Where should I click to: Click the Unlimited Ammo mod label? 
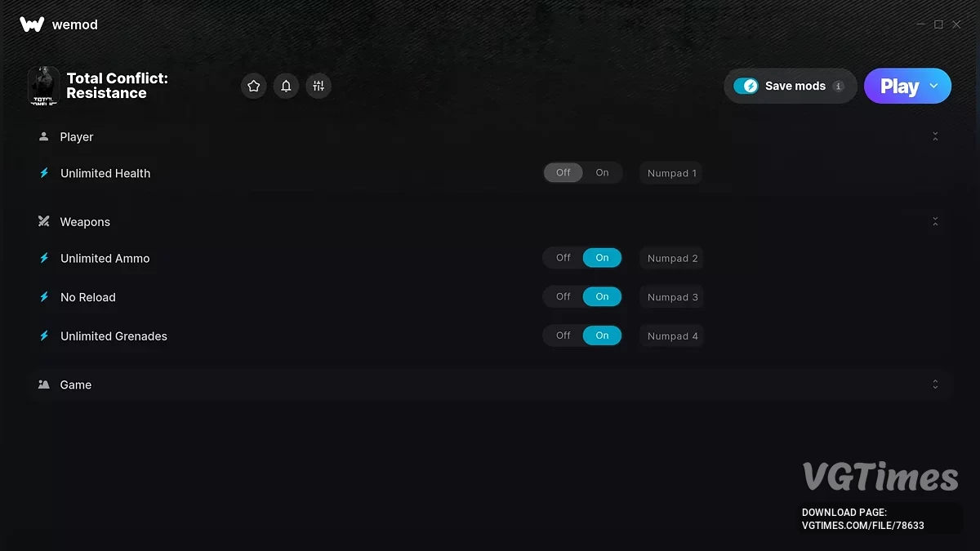click(105, 258)
